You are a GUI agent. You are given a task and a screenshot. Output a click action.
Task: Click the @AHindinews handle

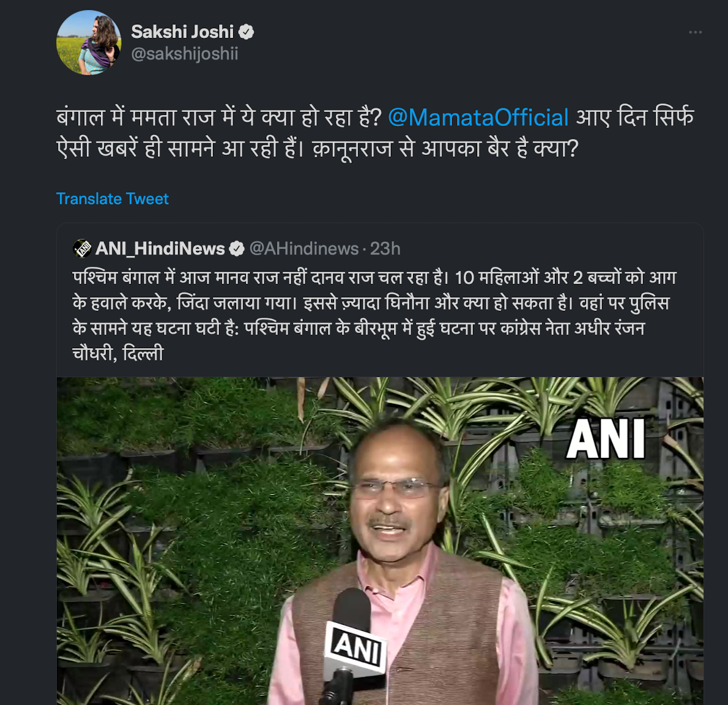pos(304,249)
